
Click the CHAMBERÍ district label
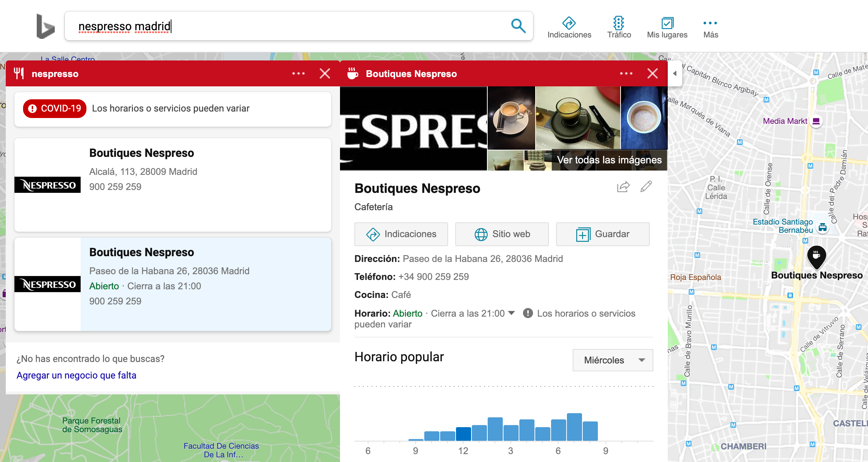(x=743, y=447)
